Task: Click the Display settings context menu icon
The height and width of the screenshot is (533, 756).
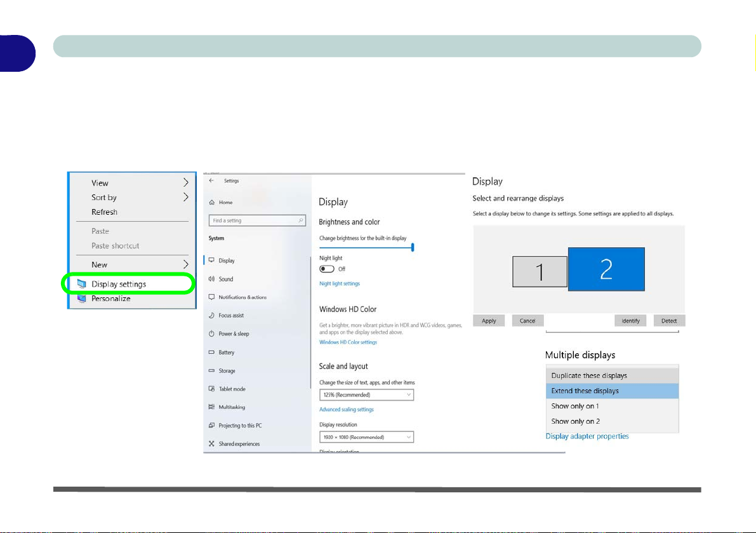Action: (x=81, y=284)
